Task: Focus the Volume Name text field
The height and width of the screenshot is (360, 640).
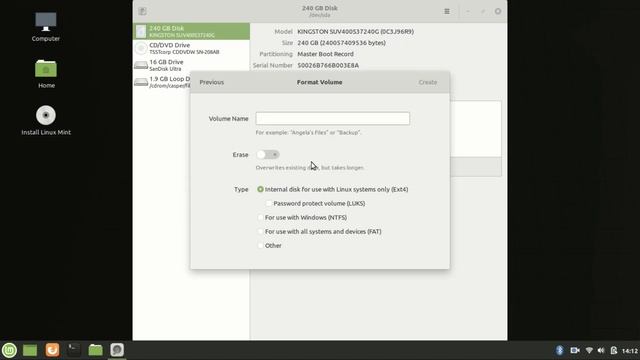Action: pyautogui.click(x=333, y=118)
